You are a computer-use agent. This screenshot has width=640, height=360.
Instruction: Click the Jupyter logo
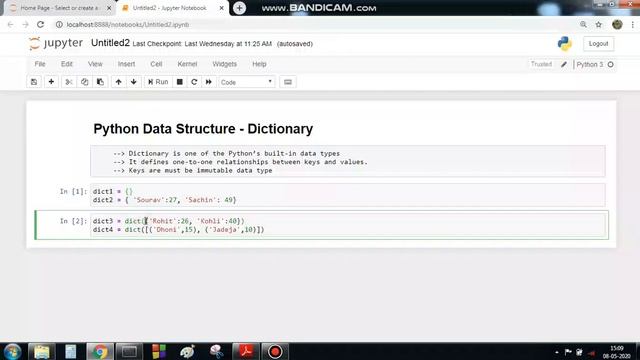click(x=56, y=43)
